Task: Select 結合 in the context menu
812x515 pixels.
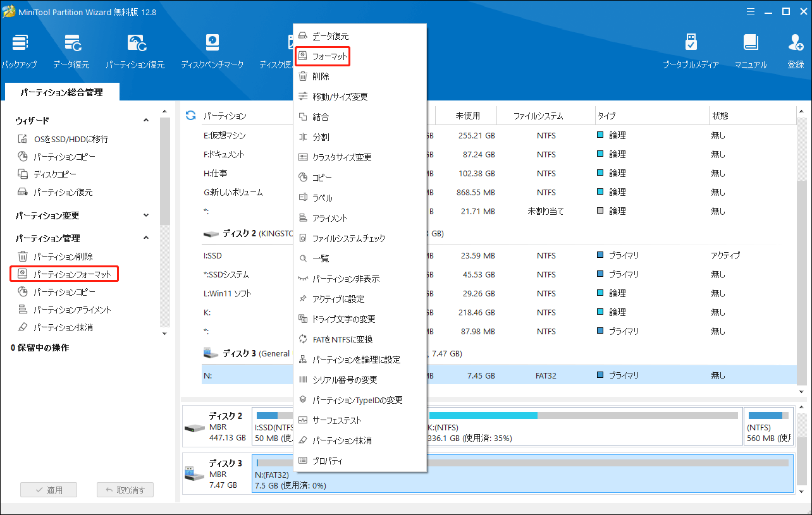Action: 359,117
